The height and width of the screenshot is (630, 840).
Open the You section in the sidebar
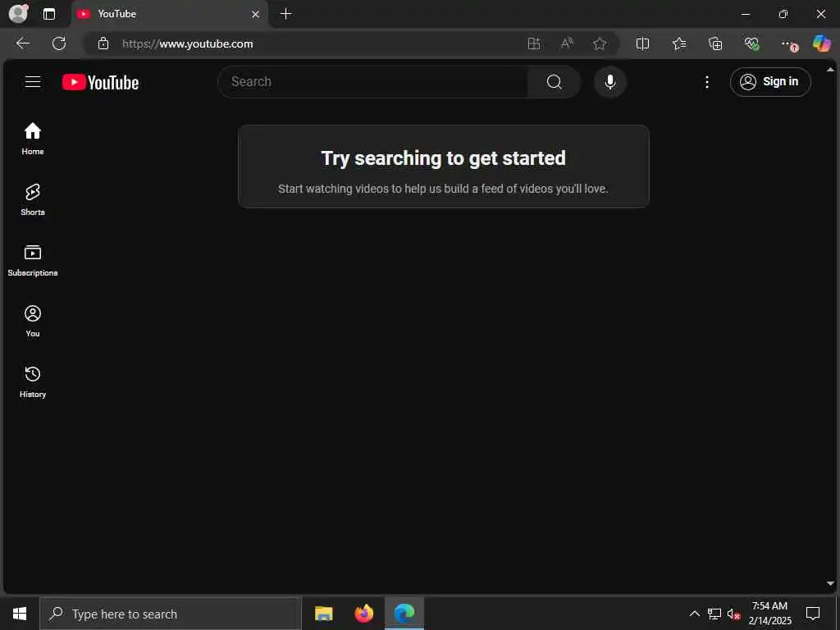pyautogui.click(x=33, y=322)
